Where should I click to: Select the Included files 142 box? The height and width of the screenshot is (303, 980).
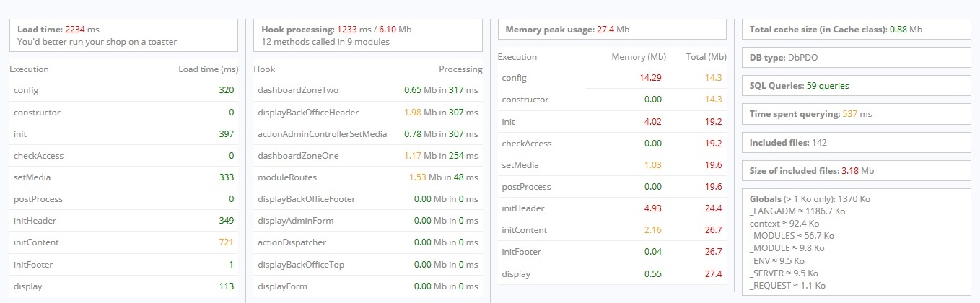click(856, 142)
